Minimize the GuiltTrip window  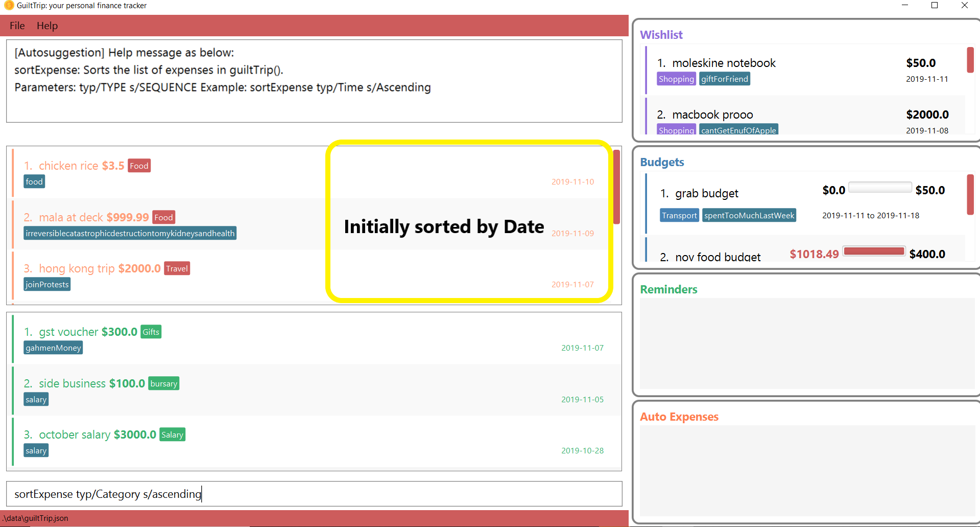tap(905, 6)
